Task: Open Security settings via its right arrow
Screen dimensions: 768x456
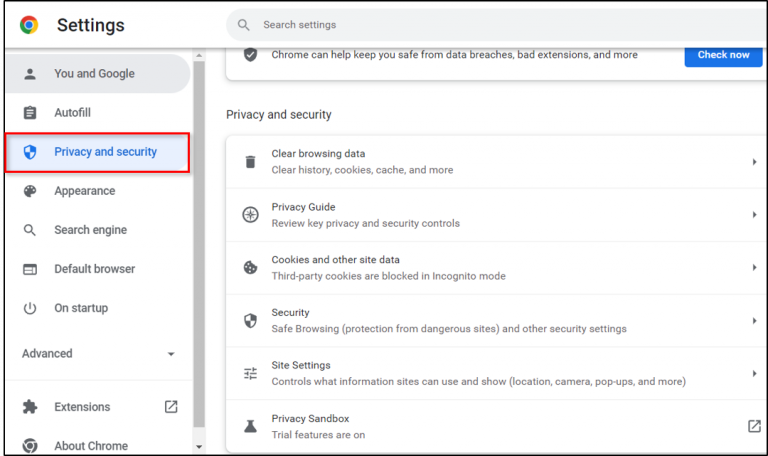Action: click(x=754, y=321)
